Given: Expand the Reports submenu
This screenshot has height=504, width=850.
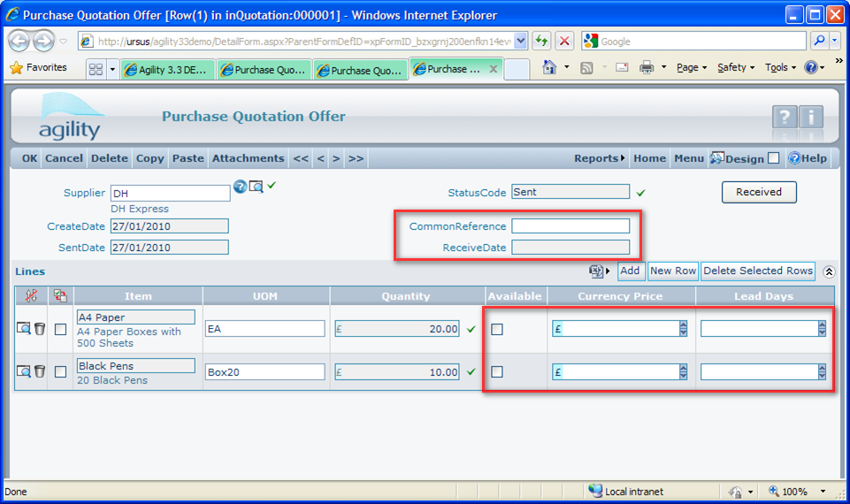Looking at the screenshot, I should [x=599, y=158].
